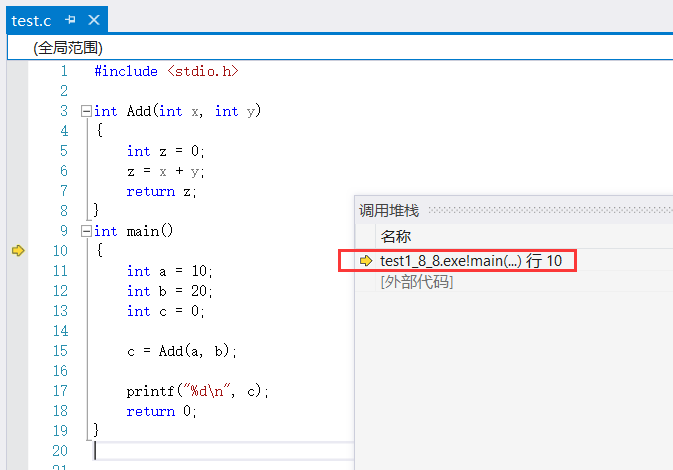Click the line 'int z = 0;'
The height and width of the screenshot is (470, 673).
click(166, 151)
